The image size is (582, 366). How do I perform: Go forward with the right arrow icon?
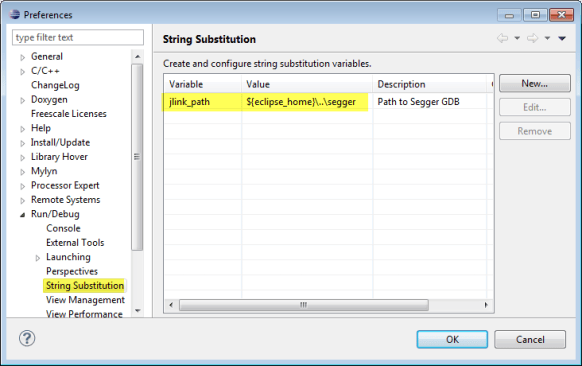[x=533, y=38]
